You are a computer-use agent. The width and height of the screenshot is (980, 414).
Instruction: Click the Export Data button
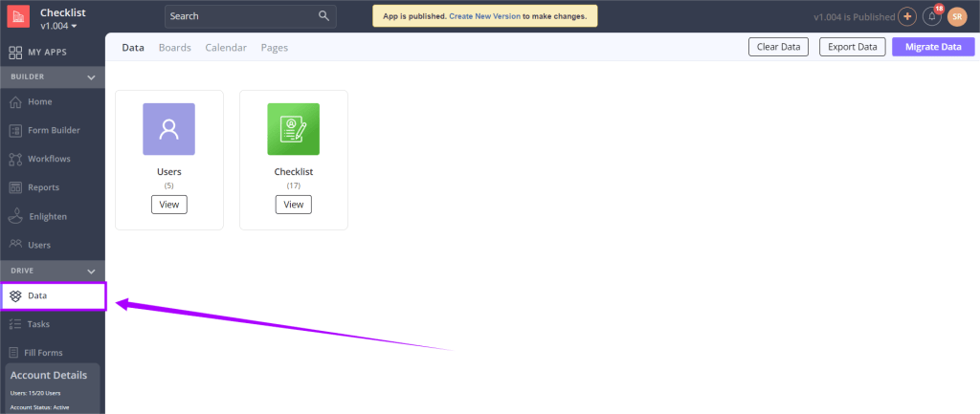pos(852,47)
